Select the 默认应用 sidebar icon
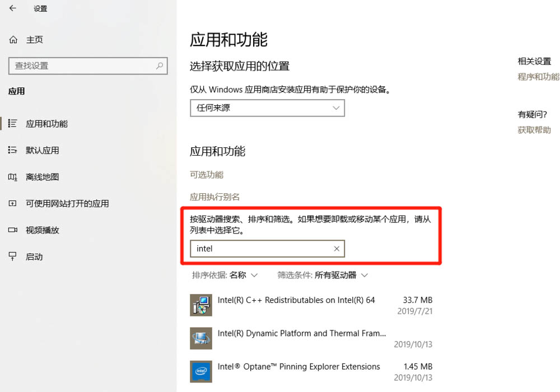 [x=12, y=150]
